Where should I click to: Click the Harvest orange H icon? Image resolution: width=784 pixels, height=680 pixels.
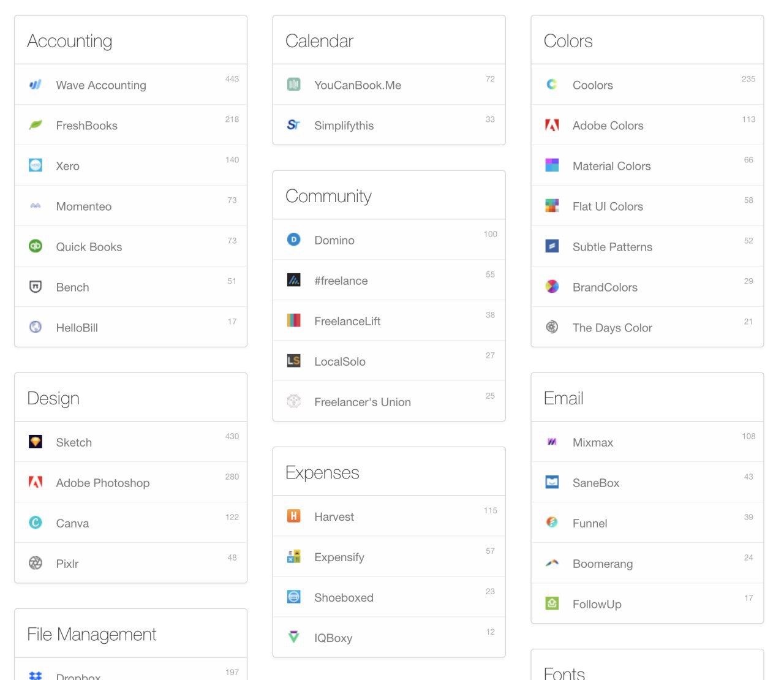click(294, 516)
